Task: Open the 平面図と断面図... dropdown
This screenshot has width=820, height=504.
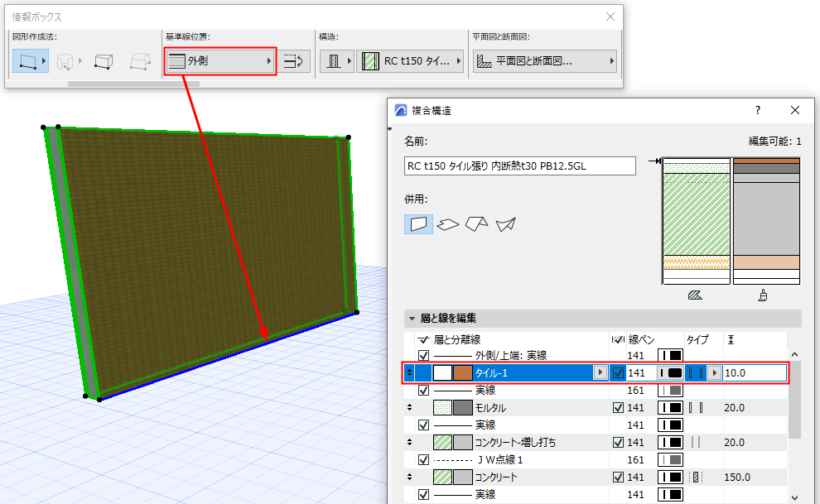Action: (544, 61)
